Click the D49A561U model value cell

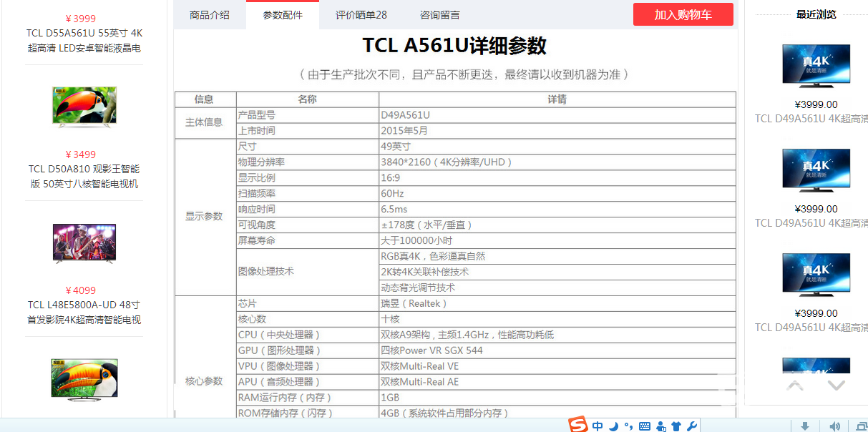coord(557,115)
